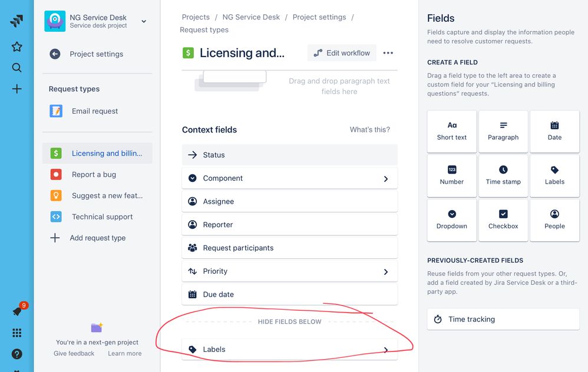588x372 pixels.
Task: Open the three-dots more actions menu
Action: [388, 53]
